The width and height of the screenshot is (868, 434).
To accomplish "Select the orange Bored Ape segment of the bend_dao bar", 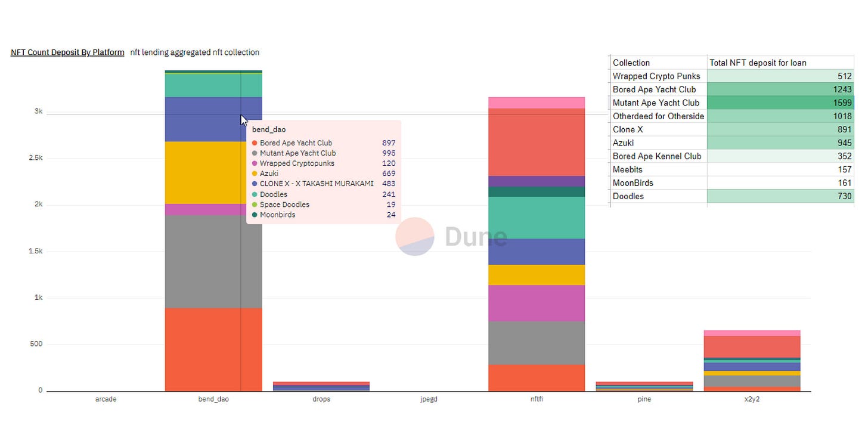I will coord(213,349).
